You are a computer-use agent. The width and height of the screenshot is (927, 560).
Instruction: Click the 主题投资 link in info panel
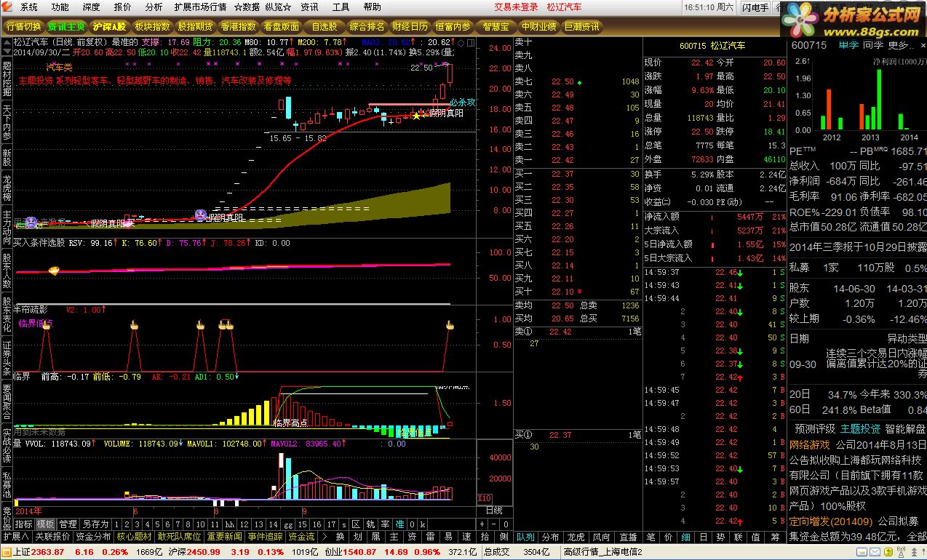[x=860, y=428]
